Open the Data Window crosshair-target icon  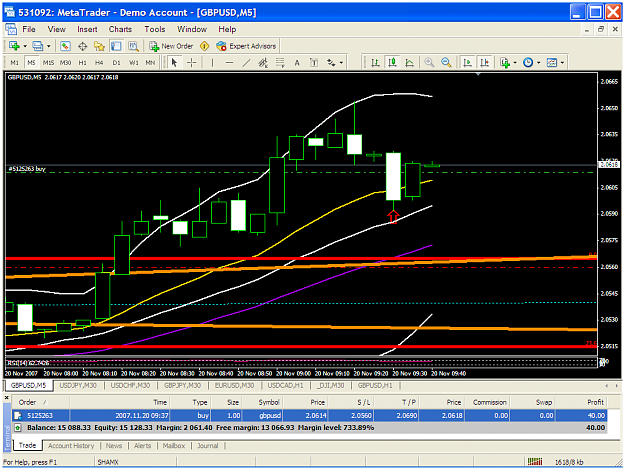pyautogui.click(x=83, y=46)
